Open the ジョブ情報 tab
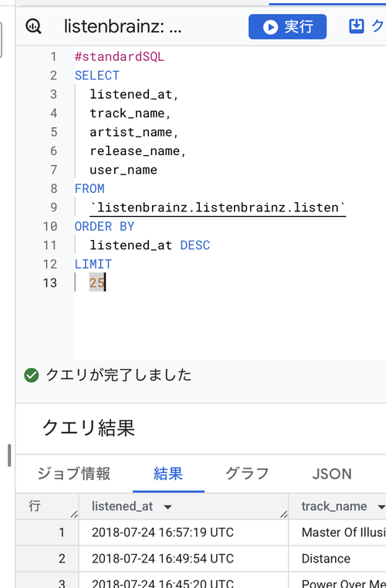Screen dimensions: 386x588 (74, 474)
